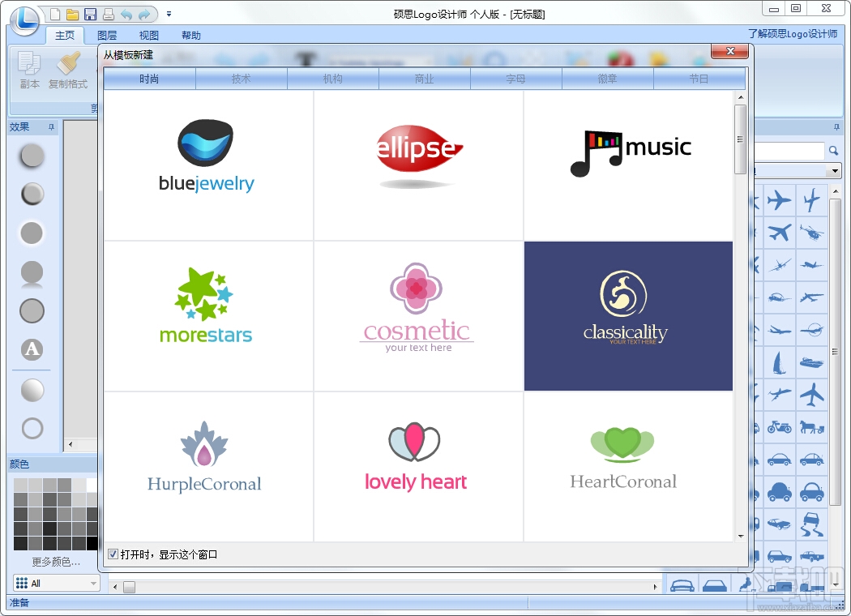This screenshot has width=851, height=616.
Task: Select the 商业 template category tab
Action: [x=425, y=79]
